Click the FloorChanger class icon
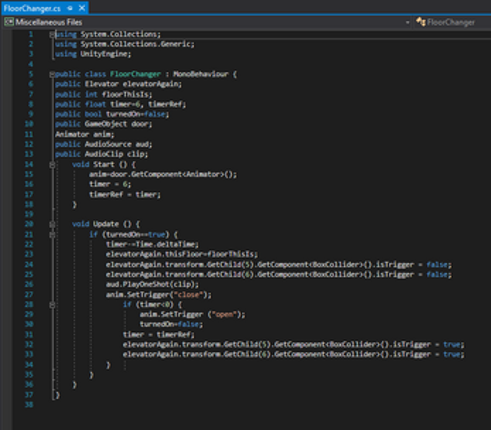The image size is (491, 430). tap(421, 22)
